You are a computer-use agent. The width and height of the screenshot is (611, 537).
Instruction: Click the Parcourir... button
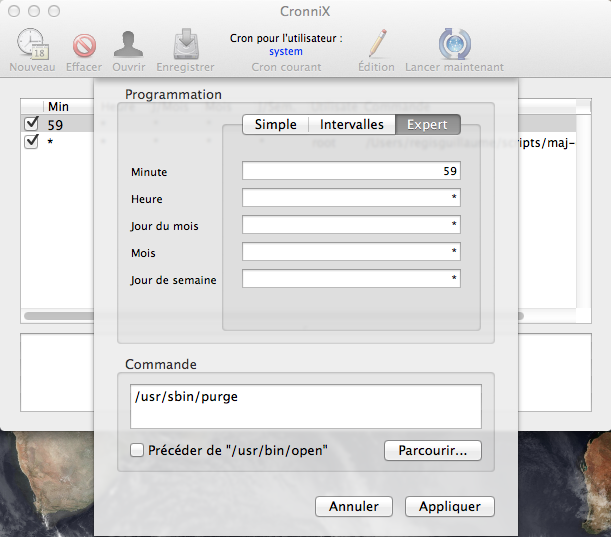coord(433,450)
